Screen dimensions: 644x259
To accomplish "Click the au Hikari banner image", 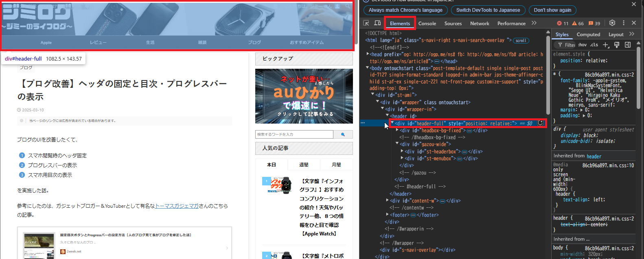I will pyautogui.click(x=304, y=96).
